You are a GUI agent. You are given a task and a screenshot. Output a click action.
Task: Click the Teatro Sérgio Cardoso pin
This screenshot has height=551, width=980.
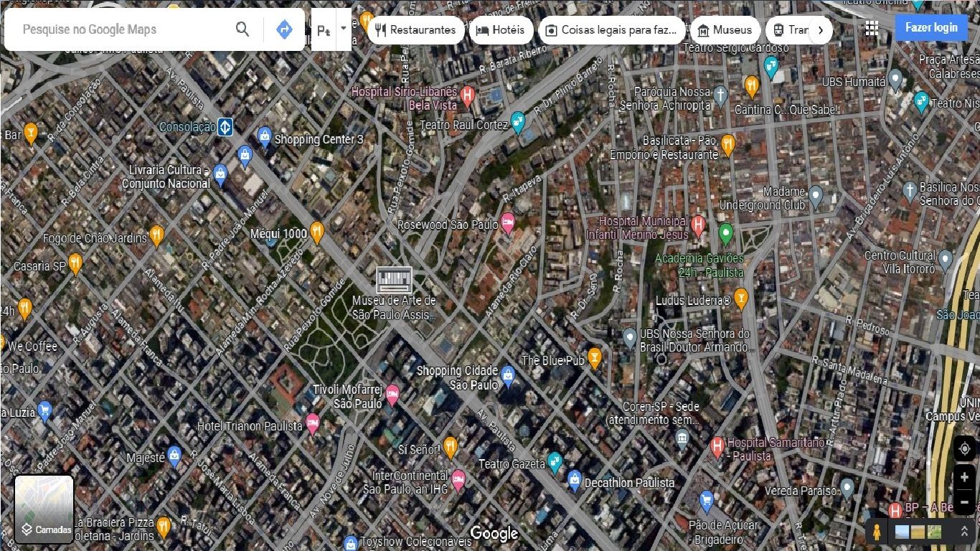pyautogui.click(x=771, y=67)
